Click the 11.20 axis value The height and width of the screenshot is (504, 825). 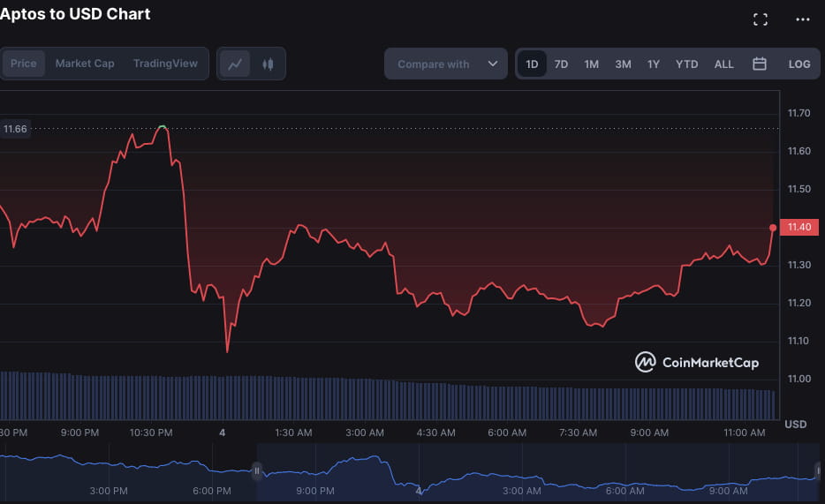tap(799, 303)
